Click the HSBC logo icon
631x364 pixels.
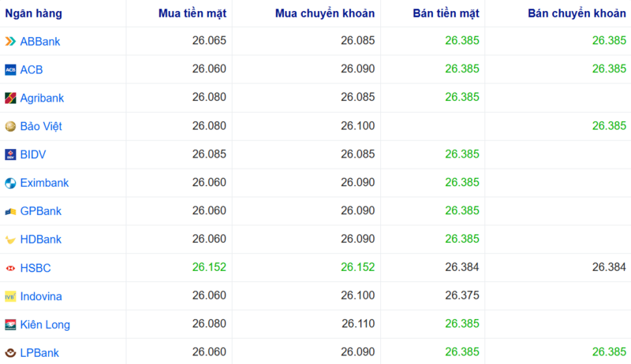10,268
